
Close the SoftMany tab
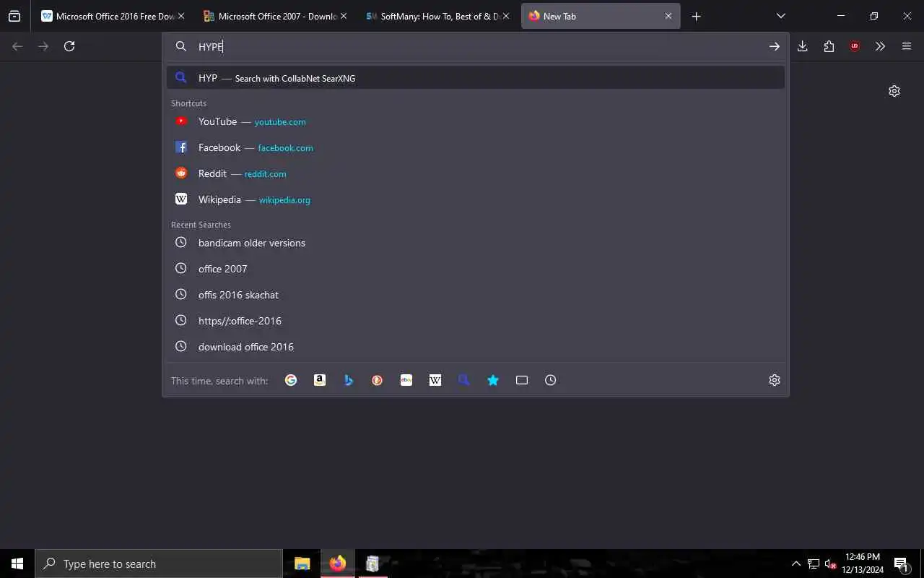(x=506, y=16)
